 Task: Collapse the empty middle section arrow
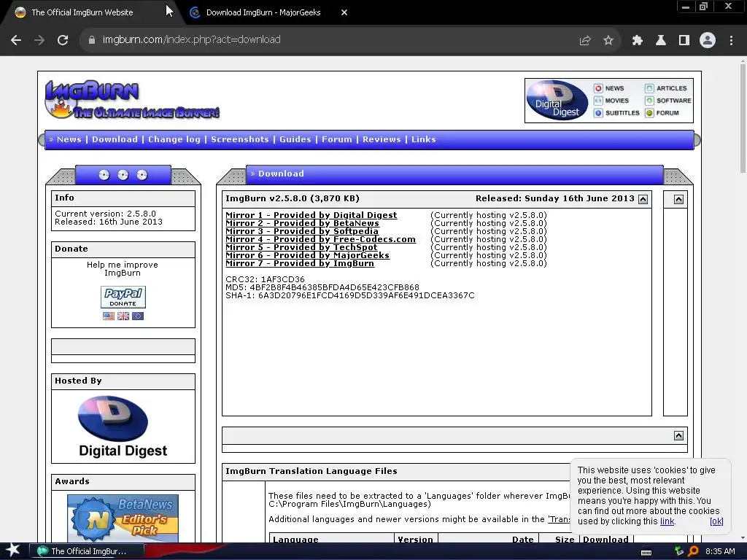[x=679, y=435]
